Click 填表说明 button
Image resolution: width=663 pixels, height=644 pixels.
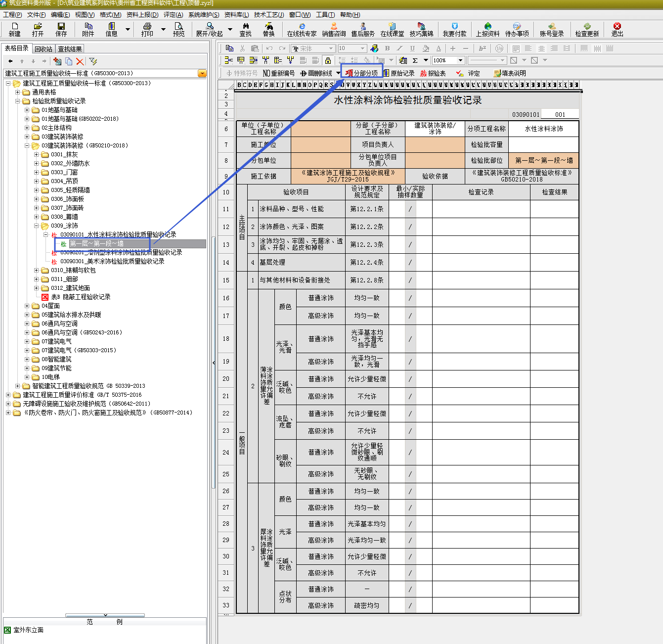(x=510, y=73)
